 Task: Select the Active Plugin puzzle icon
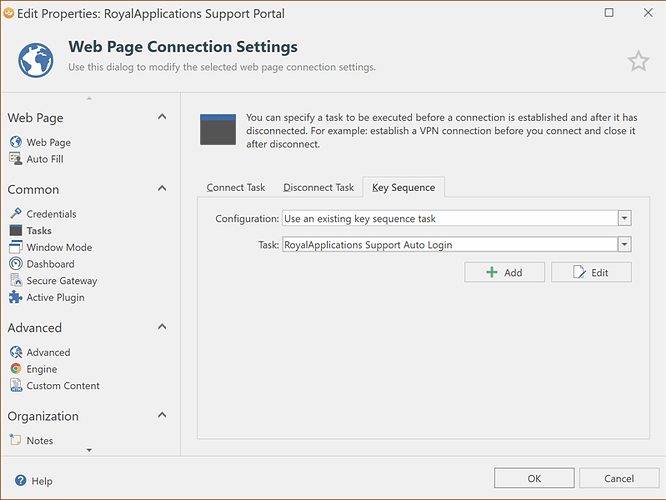16,297
